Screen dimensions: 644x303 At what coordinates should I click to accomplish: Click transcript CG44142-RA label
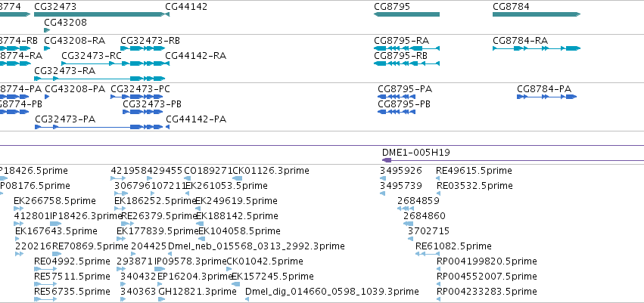click(x=195, y=56)
